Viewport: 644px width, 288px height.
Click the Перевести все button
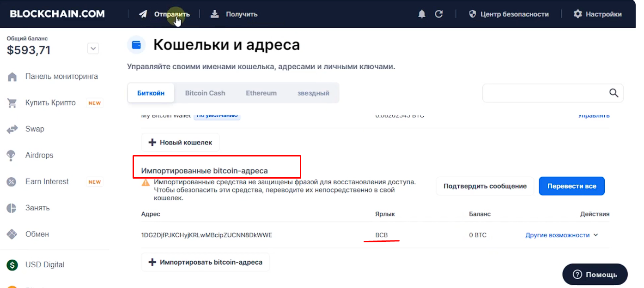coord(572,186)
